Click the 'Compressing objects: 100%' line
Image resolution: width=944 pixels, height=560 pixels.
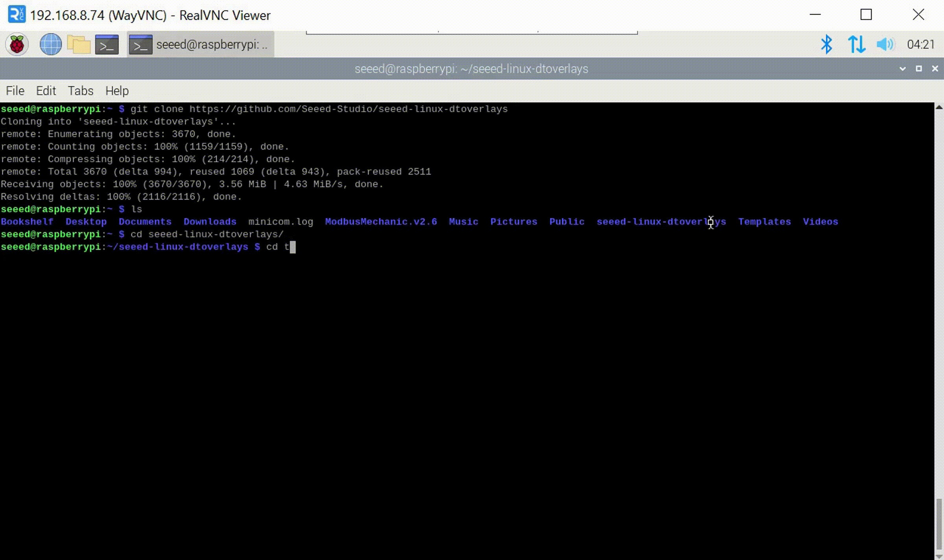(148, 159)
